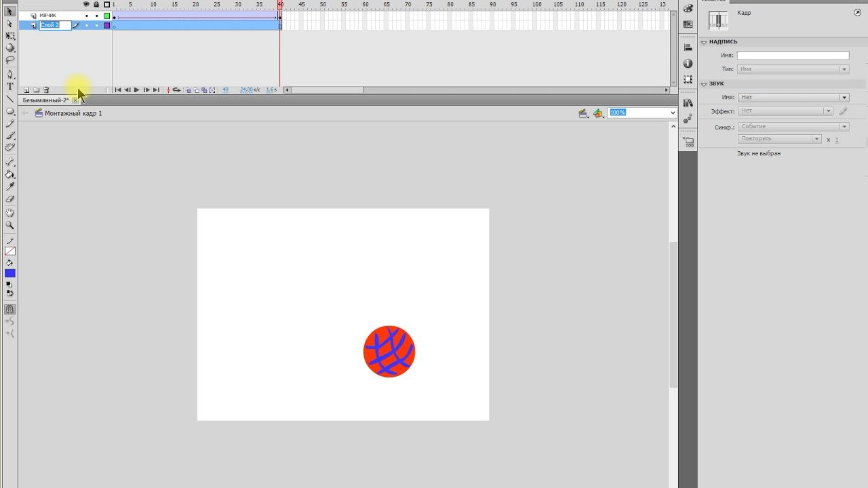868x488 pixels.
Task: Toggle the Loop playback button
Action: click(x=176, y=90)
